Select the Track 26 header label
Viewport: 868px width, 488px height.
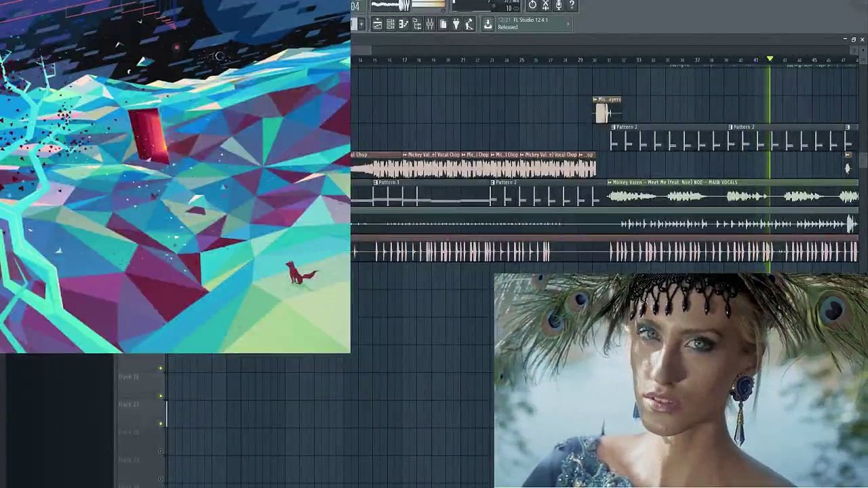(x=129, y=377)
